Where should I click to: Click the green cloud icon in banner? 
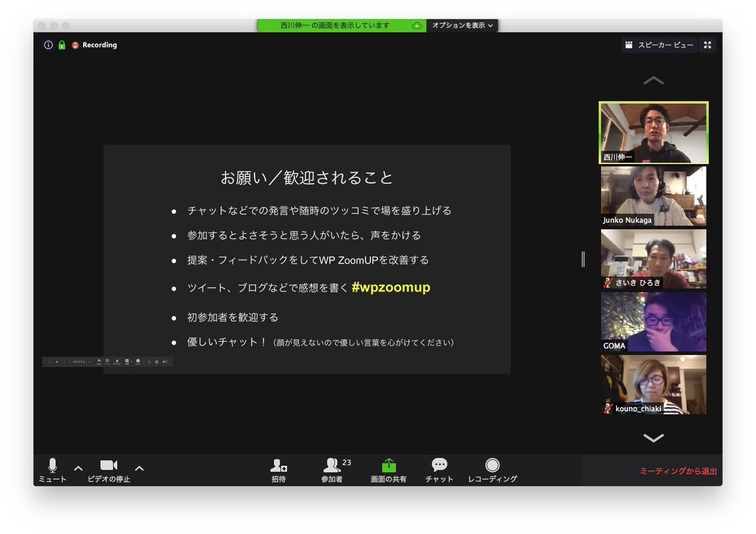pyautogui.click(x=416, y=26)
